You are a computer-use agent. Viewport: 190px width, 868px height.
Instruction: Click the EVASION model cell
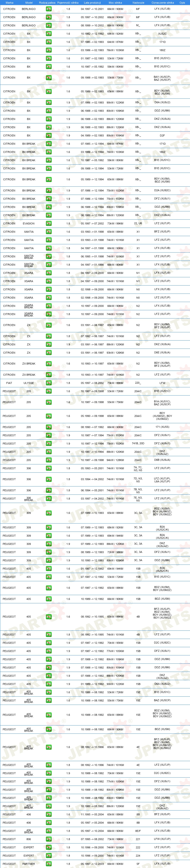(29, 223)
